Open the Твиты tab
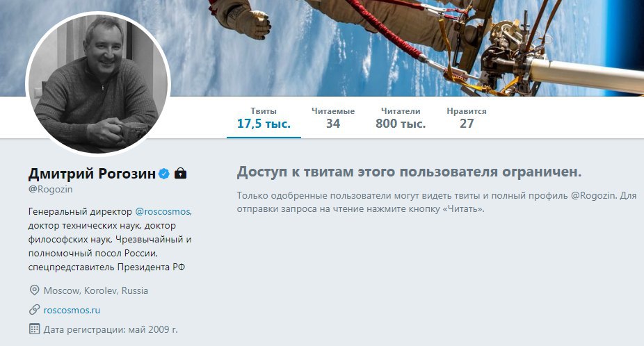The width and height of the screenshot is (644, 346). (x=264, y=118)
